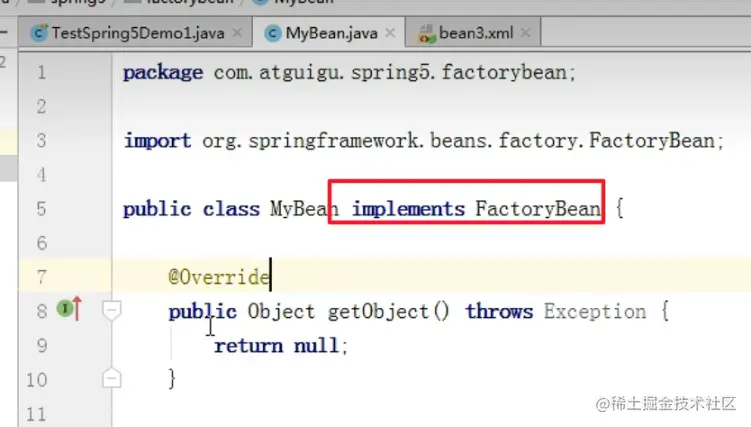Click line number 9 in the gutter

pyautogui.click(x=42, y=346)
